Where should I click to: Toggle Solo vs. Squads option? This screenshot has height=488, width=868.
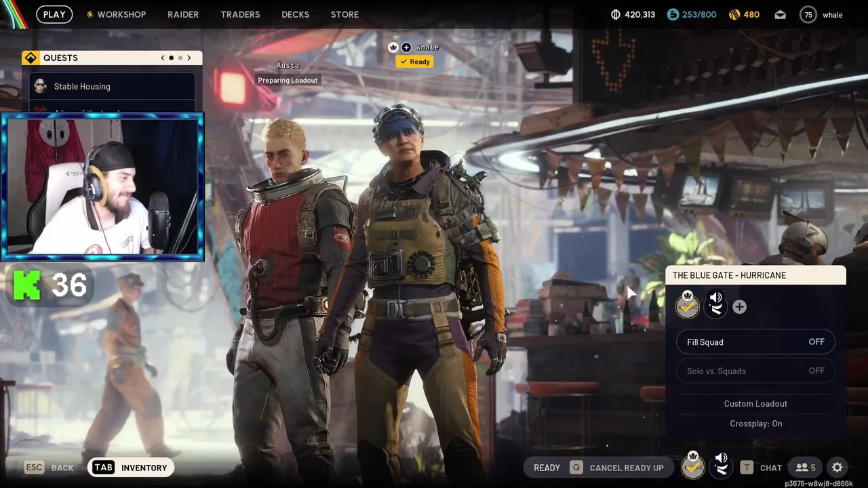755,371
